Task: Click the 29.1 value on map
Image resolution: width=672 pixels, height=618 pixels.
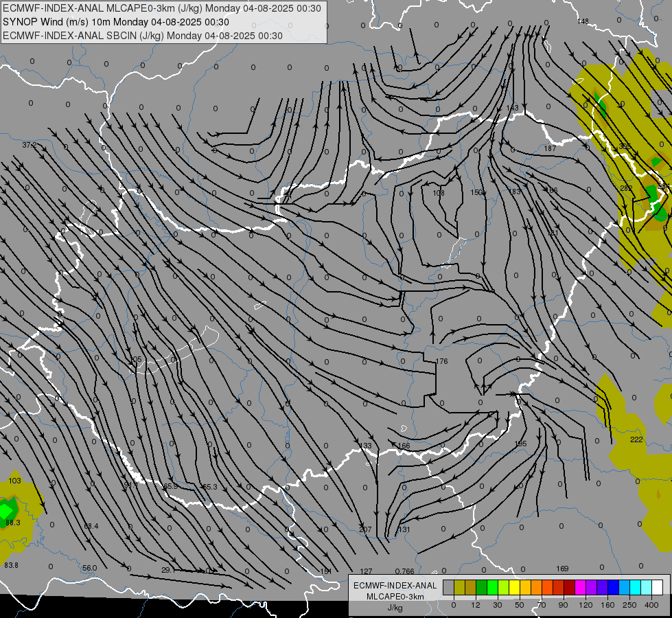Action: tap(168, 570)
